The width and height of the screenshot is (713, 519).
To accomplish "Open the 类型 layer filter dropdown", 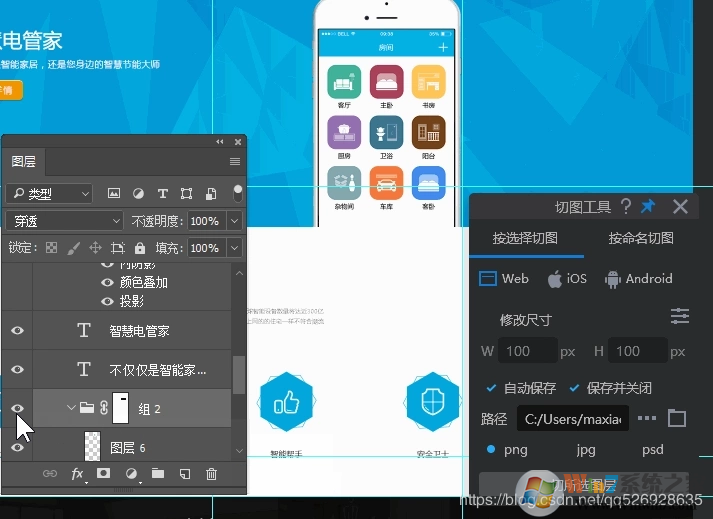I will click(49, 194).
